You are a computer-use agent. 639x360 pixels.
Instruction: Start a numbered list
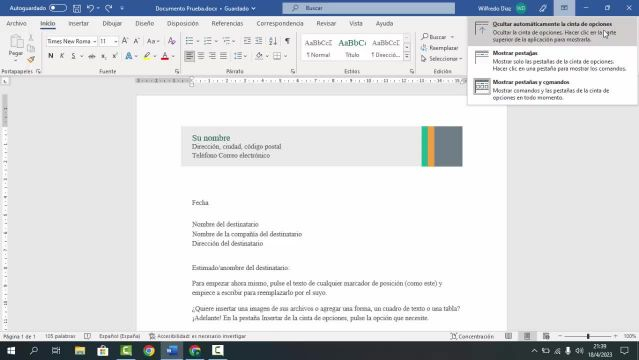[207, 41]
